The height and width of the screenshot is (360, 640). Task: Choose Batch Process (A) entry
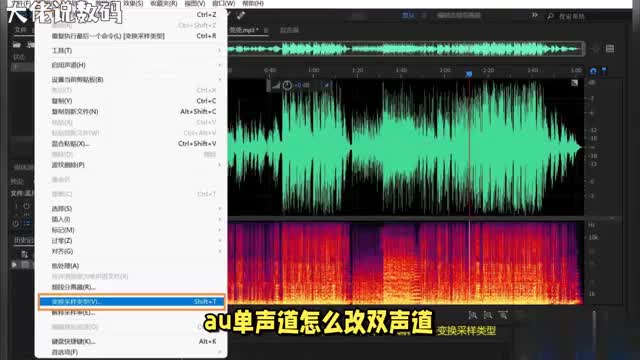[131, 266]
